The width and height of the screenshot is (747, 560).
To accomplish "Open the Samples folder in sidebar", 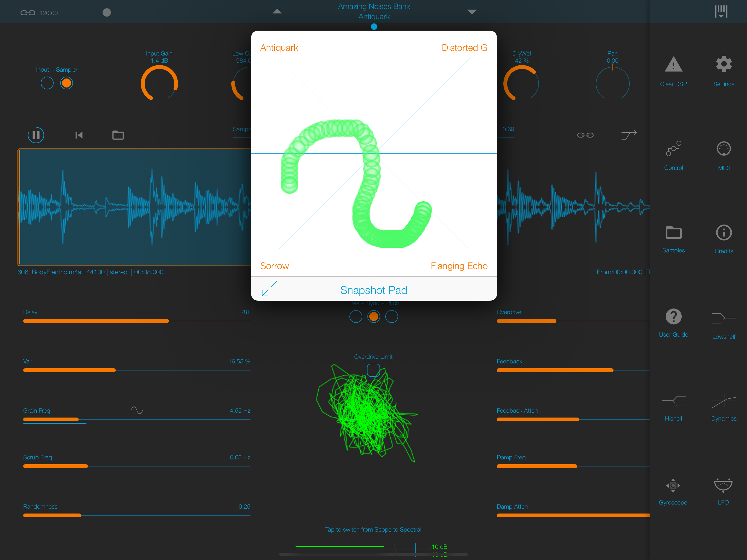I will coord(673,232).
